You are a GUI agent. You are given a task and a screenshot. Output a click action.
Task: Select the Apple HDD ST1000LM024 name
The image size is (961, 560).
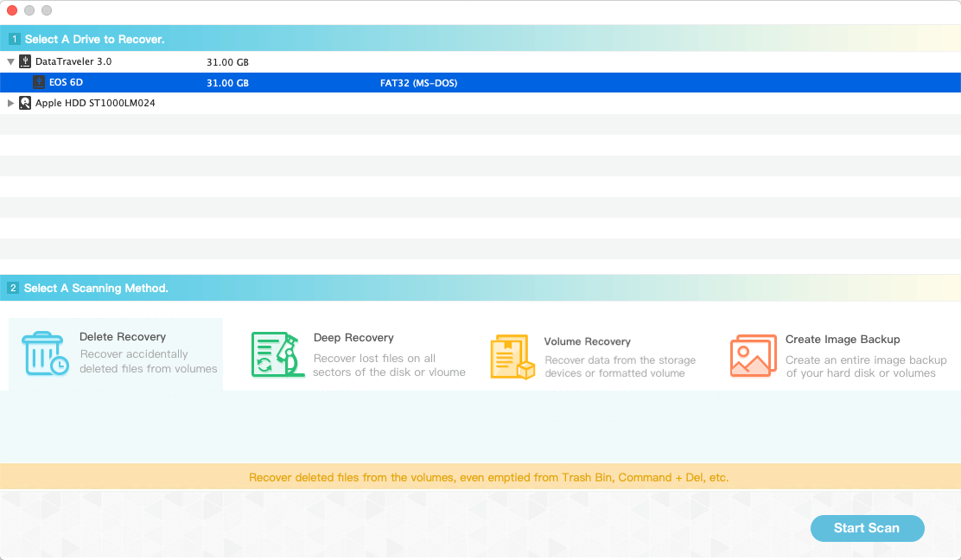pyautogui.click(x=95, y=103)
